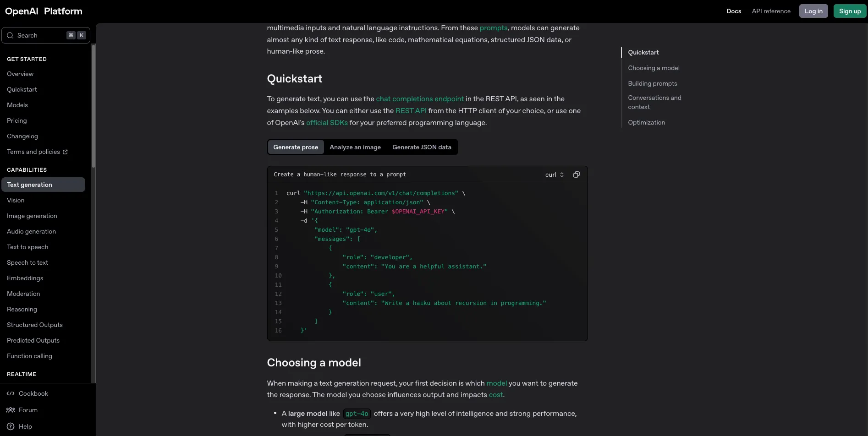
Task: Open Changelog in the sidebar
Action: [22, 136]
